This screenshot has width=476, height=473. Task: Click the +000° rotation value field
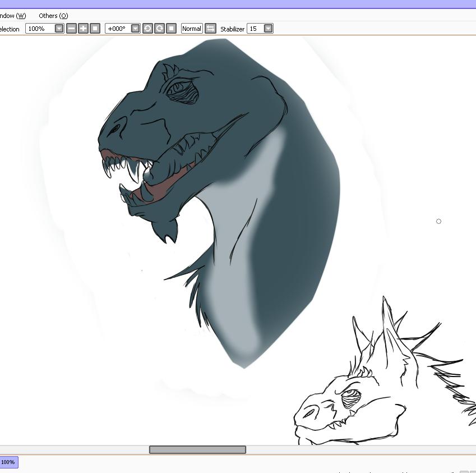[x=118, y=29]
